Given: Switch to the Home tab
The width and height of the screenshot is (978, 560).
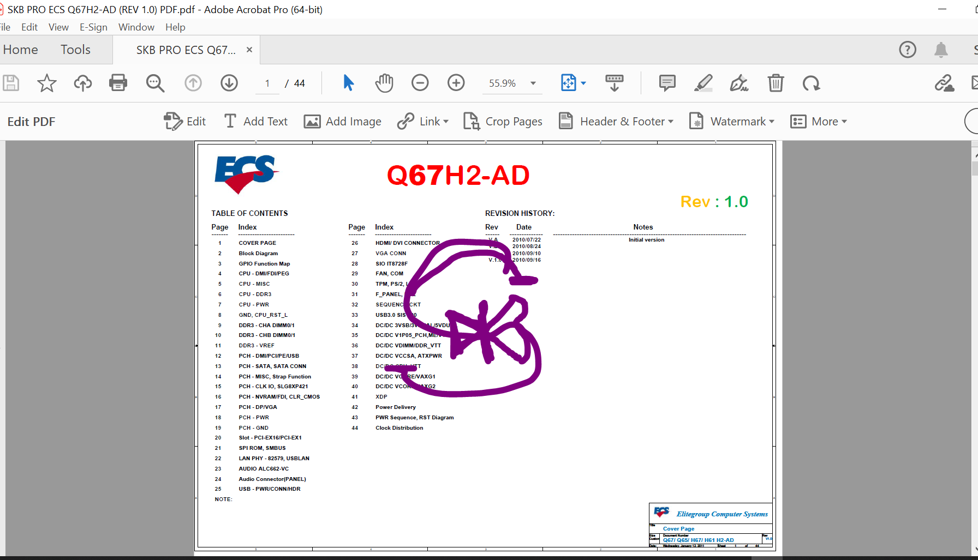Looking at the screenshot, I should coord(21,50).
